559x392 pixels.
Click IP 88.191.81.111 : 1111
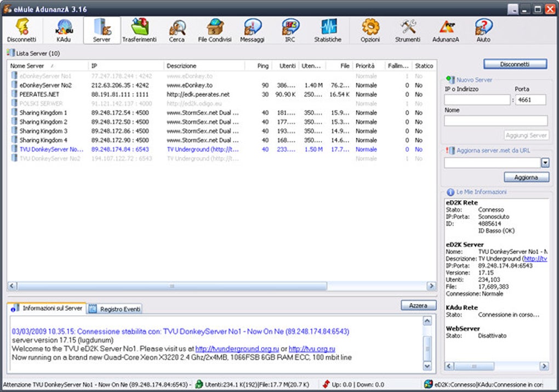(x=120, y=94)
